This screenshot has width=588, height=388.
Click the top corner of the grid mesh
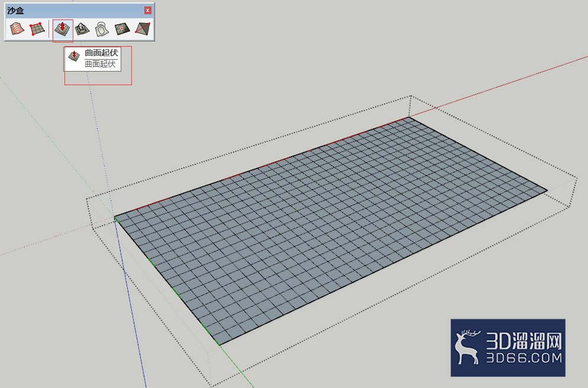pos(409,118)
